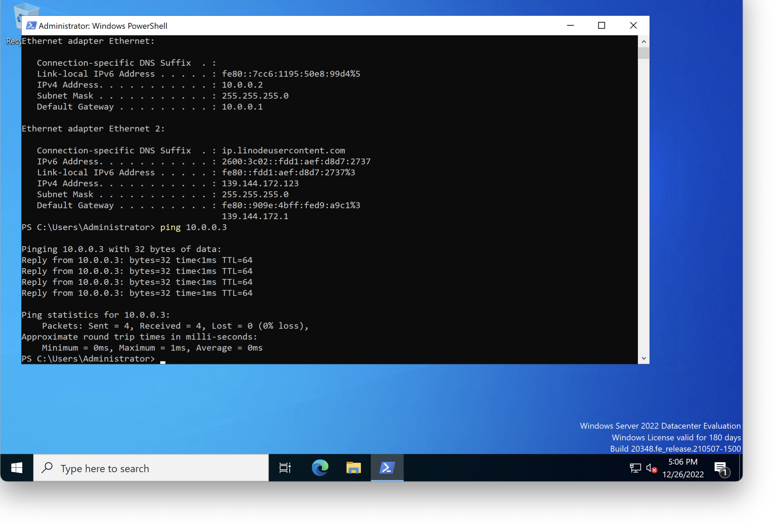The image size is (781, 532).
Task: Click the PowerShell icon in the title bar
Action: point(31,26)
